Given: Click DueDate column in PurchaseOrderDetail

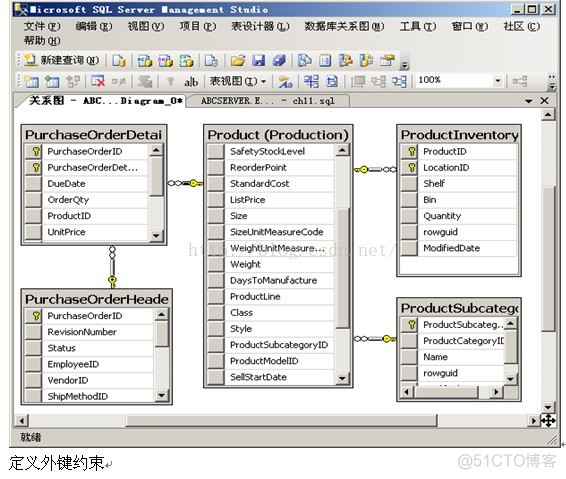Looking at the screenshot, I should tap(86, 184).
